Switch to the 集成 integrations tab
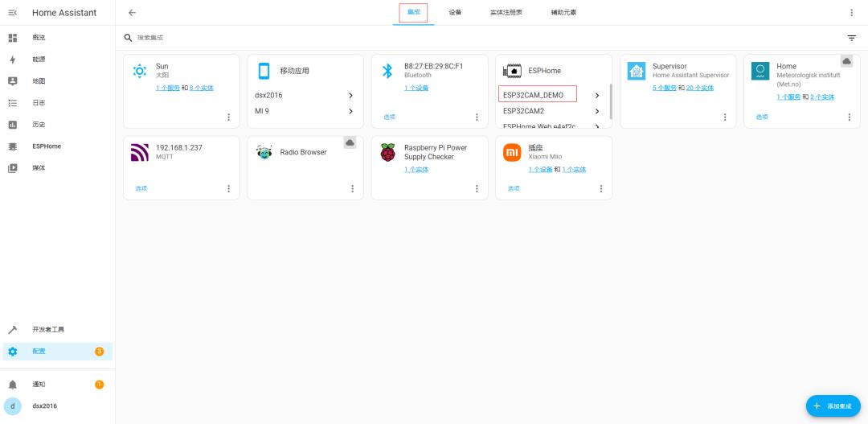 [414, 12]
